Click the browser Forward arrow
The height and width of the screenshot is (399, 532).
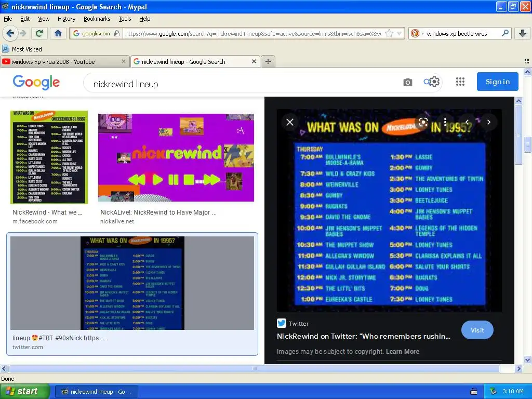pos(23,33)
